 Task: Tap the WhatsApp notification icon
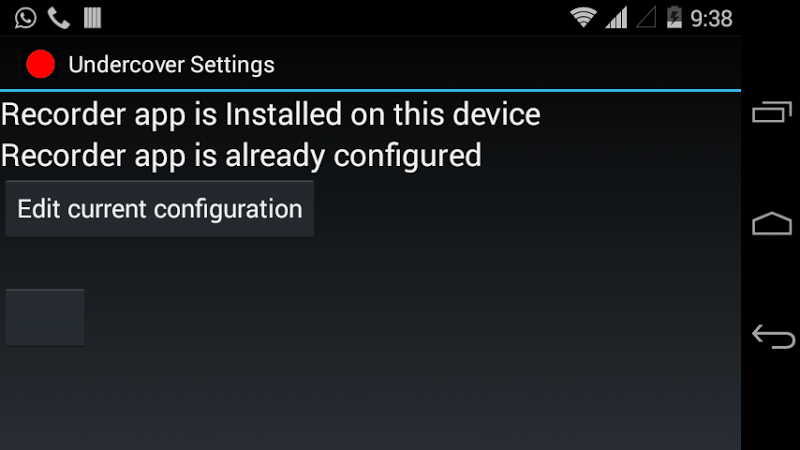pyautogui.click(x=26, y=18)
